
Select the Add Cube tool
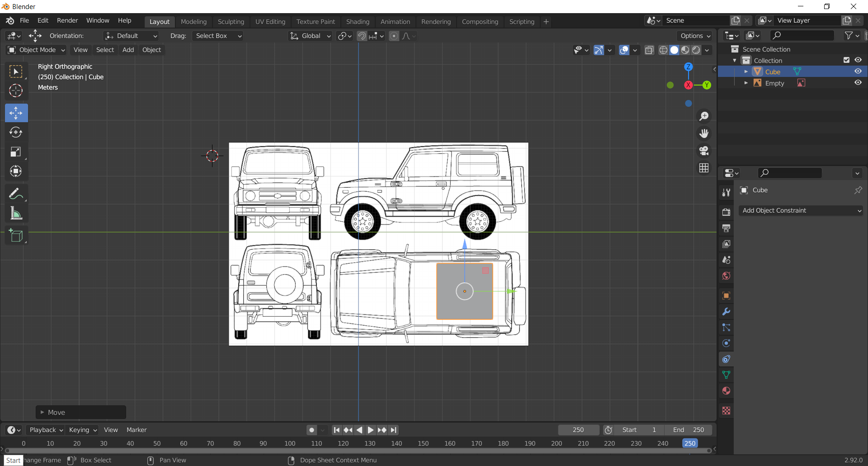pos(16,236)
